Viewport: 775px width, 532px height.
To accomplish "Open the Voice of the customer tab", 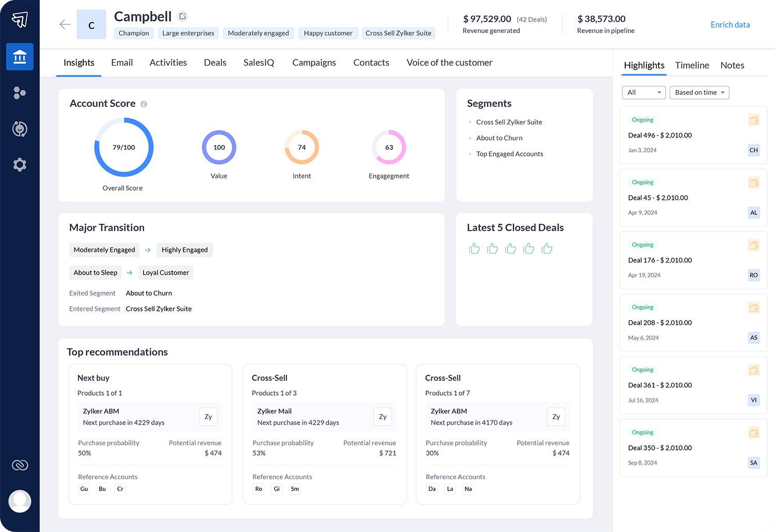I will click(x=449, y=62).
